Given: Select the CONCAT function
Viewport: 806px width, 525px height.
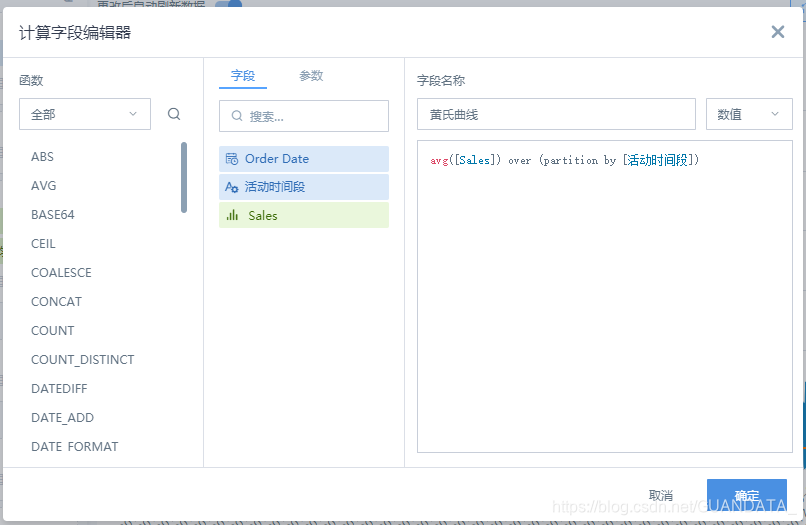Looking at the screenshot, I should 57,302.
